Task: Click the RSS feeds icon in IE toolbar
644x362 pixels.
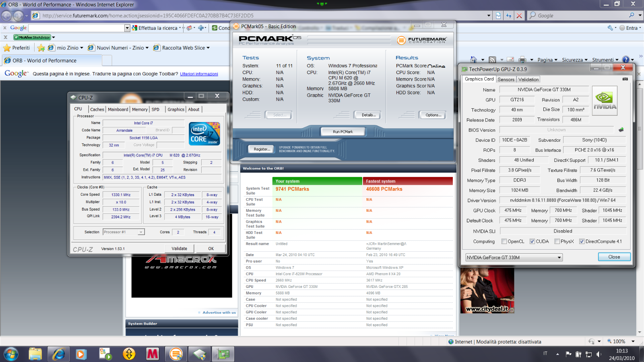Action: tap(492, 60)
